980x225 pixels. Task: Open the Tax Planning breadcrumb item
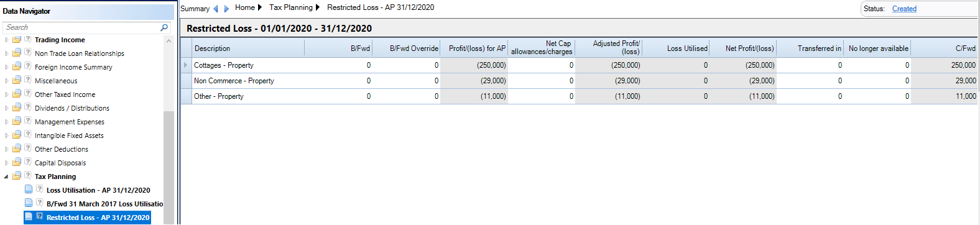click(291, 7)
